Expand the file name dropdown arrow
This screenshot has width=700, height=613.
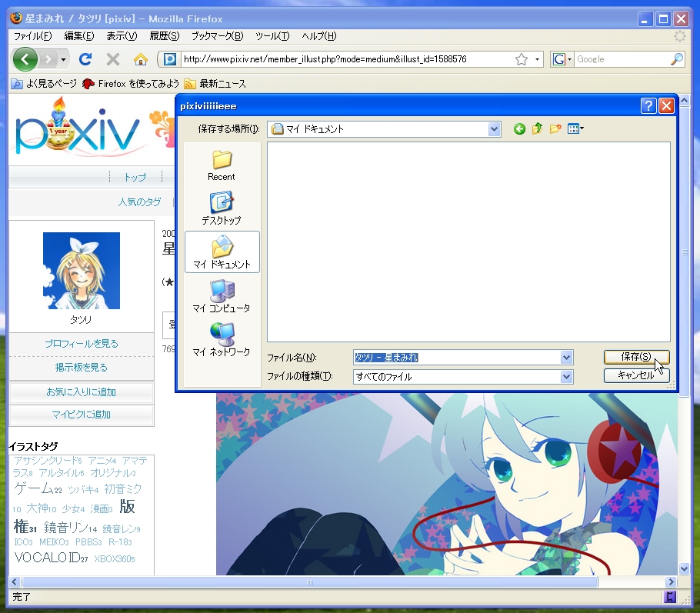[566, 357]
